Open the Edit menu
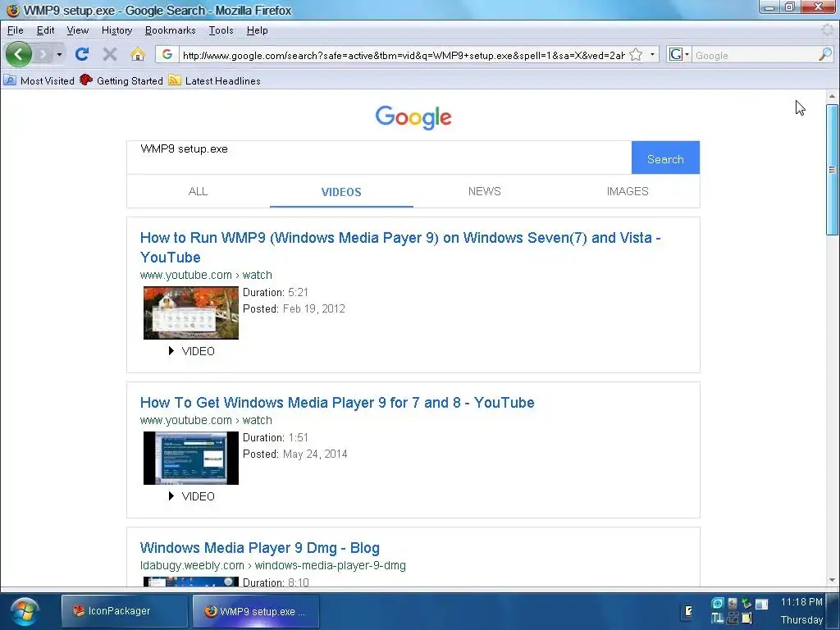The width and height of the screenshot is (840, 630). pyautogui.click(x=46, y=30)
